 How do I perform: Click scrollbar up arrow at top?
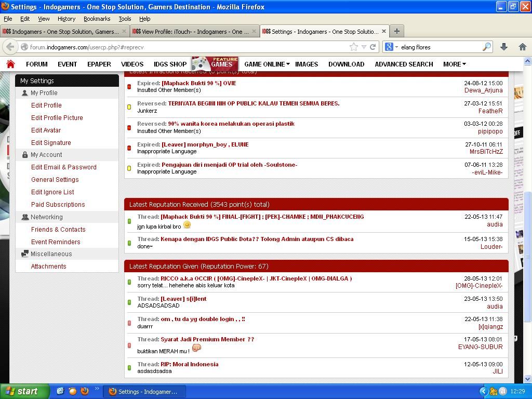[527, 61]
